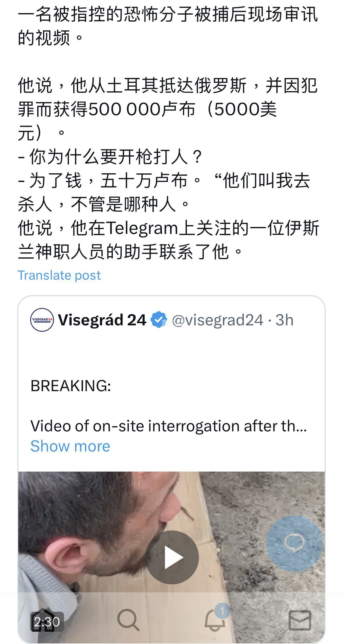Click the Visegrád 24 profile avatar

(42, 320)
